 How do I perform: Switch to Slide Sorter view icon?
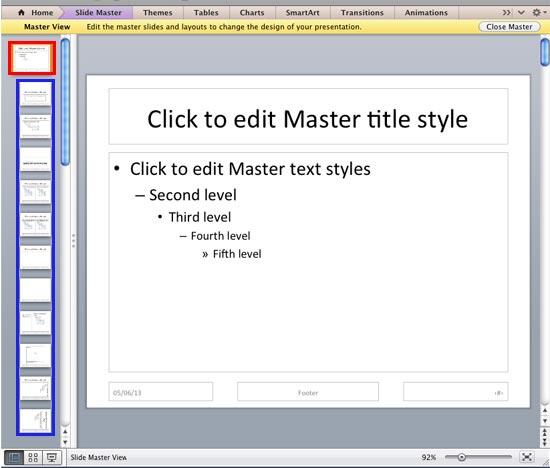point(33,457)
